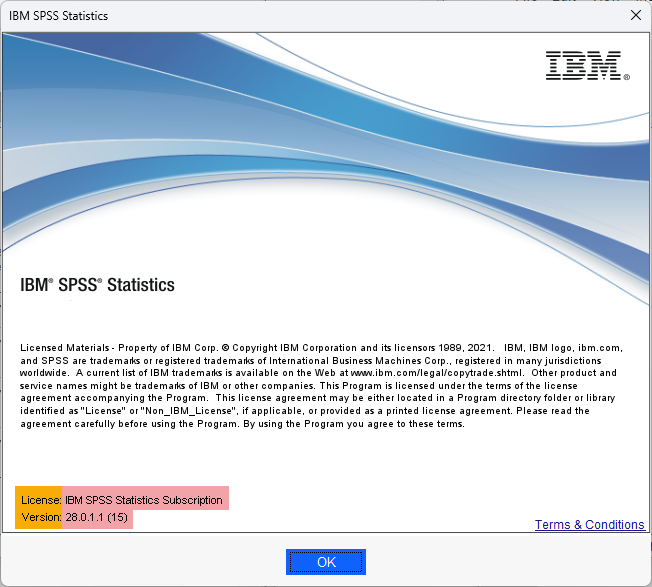Viewport: 652px width, 587px height.
Task: Close the IBM SPSS Statistics dialog
Action: (635, 15)
